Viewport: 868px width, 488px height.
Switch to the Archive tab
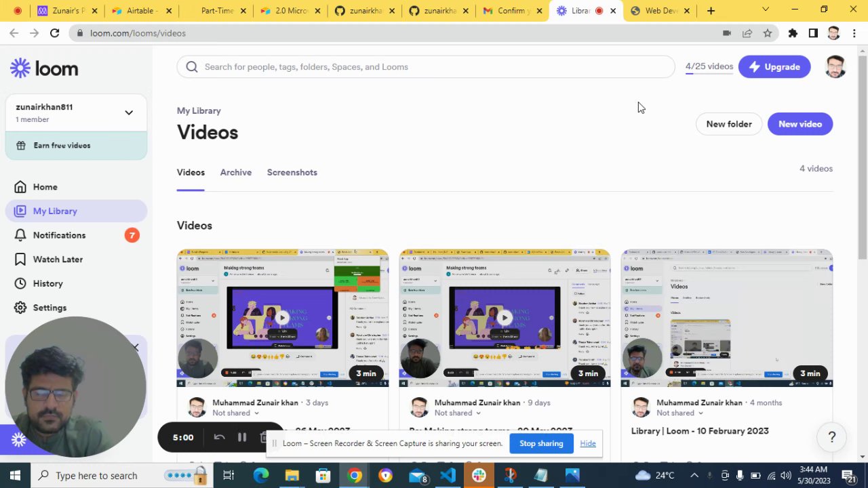point(235,172)
